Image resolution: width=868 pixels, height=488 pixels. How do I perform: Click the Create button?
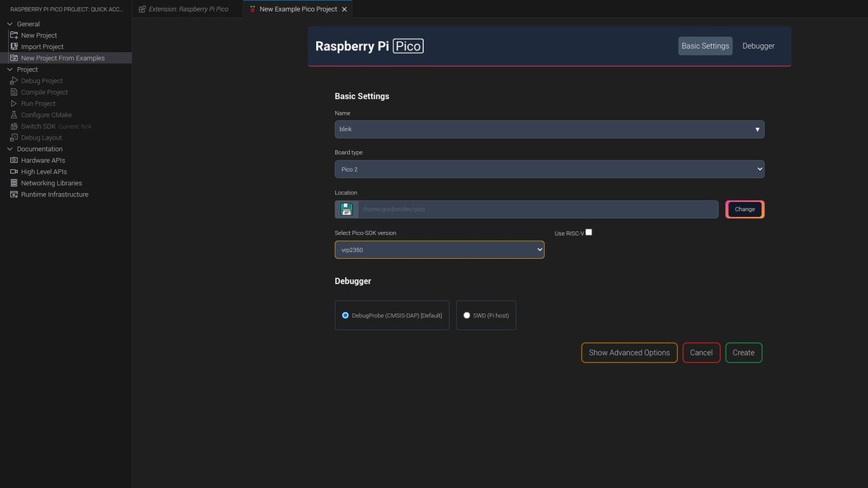744,353
